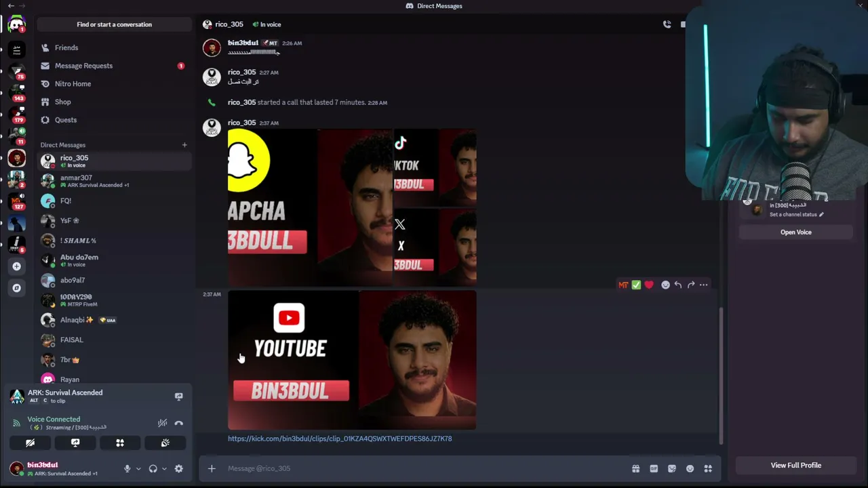Image resolution: width=868 pixels, height=488 pixels.
Task: Toggle camera on in voice panel
Action: (x=30, y=443)
